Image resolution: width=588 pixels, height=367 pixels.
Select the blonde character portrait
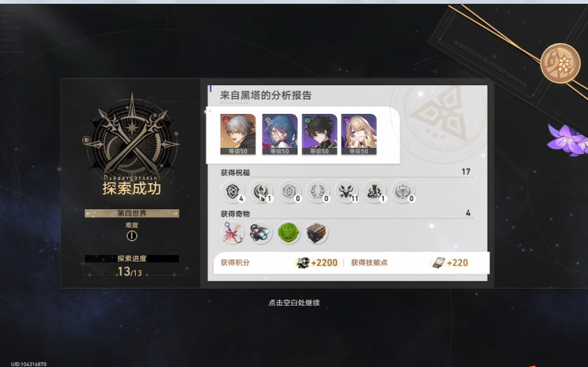[x=359, y=134]
